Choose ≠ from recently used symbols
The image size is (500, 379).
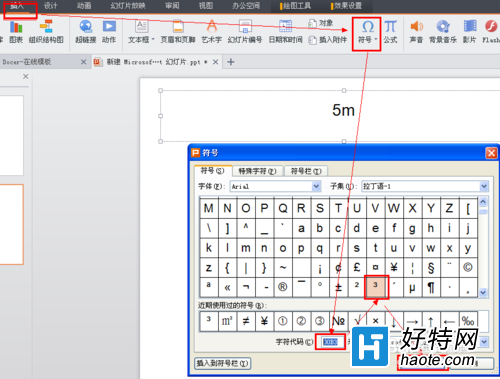coord(246,321)
